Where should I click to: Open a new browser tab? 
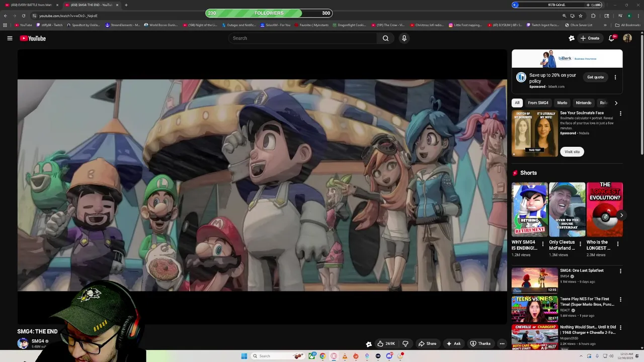(x=126, y=5)
